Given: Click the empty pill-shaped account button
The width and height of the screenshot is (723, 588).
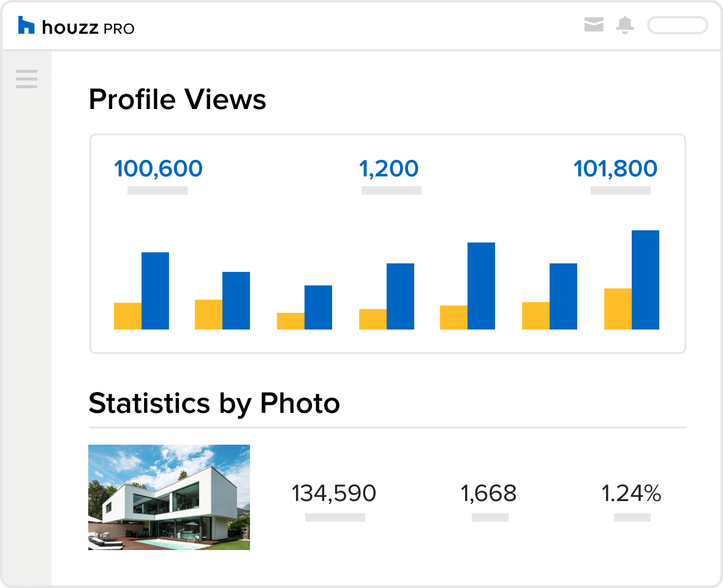Looking at the screenshot, I should click(x=677, y=25).
